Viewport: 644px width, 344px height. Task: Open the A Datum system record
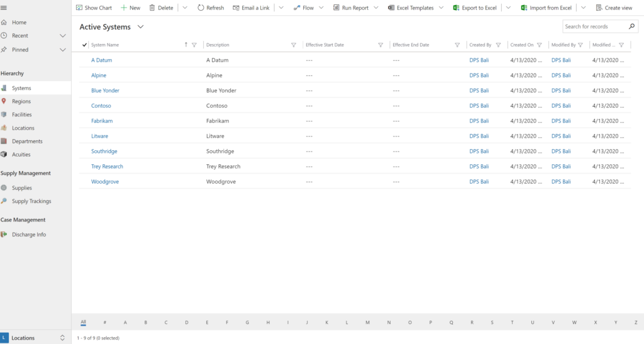(x=101, y=60)
